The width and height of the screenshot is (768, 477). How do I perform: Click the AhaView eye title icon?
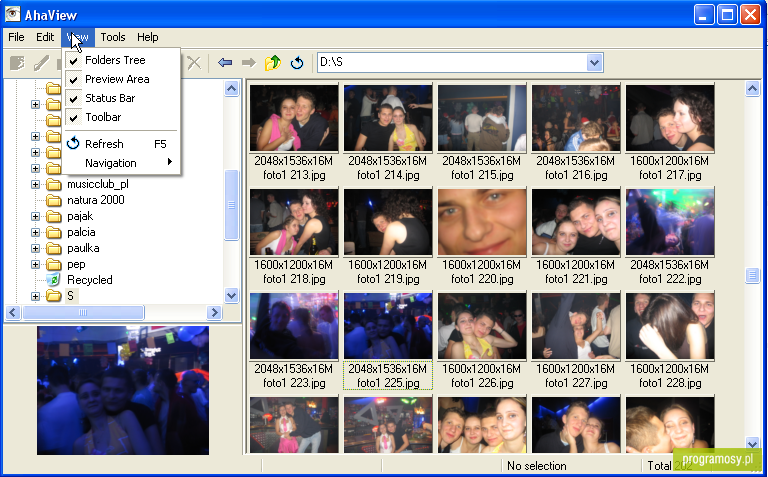pyautogui.click(x=13, y=14)
